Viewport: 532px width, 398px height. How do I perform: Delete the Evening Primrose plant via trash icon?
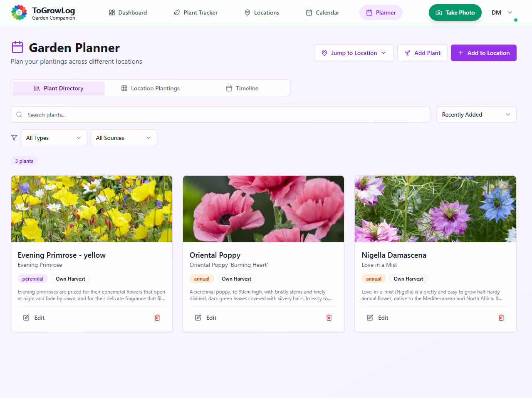(x=157, y=318)
